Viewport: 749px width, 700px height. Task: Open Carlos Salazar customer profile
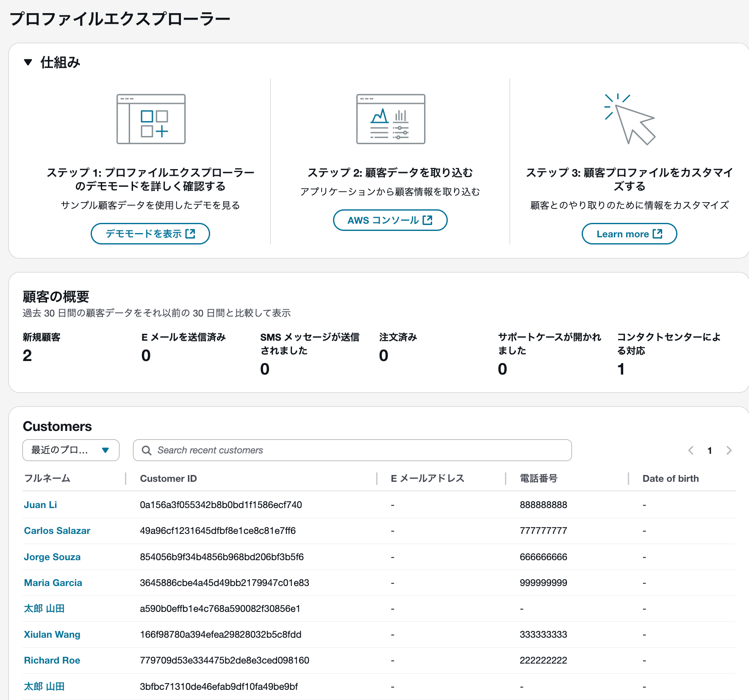pyautogui.click(x=57, y=531)
